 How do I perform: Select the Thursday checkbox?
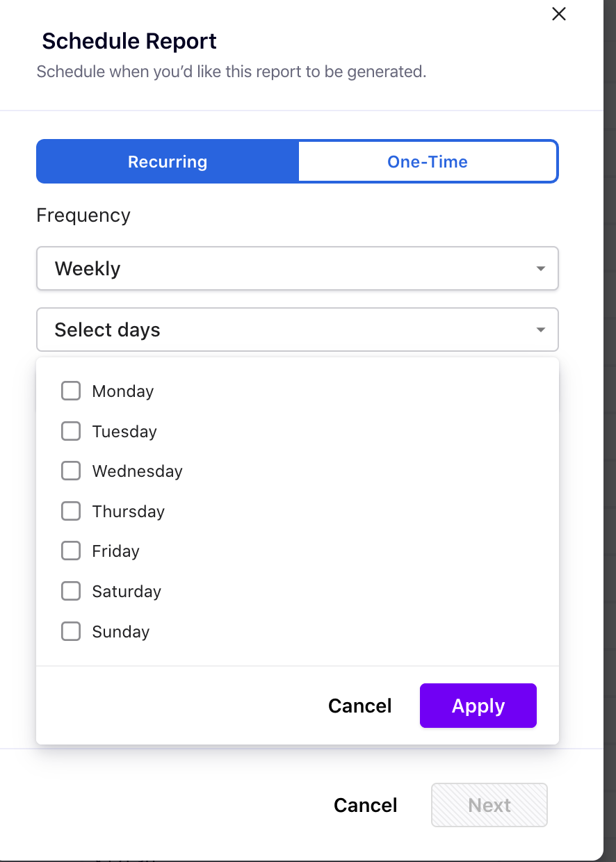[x=71, y=512]
